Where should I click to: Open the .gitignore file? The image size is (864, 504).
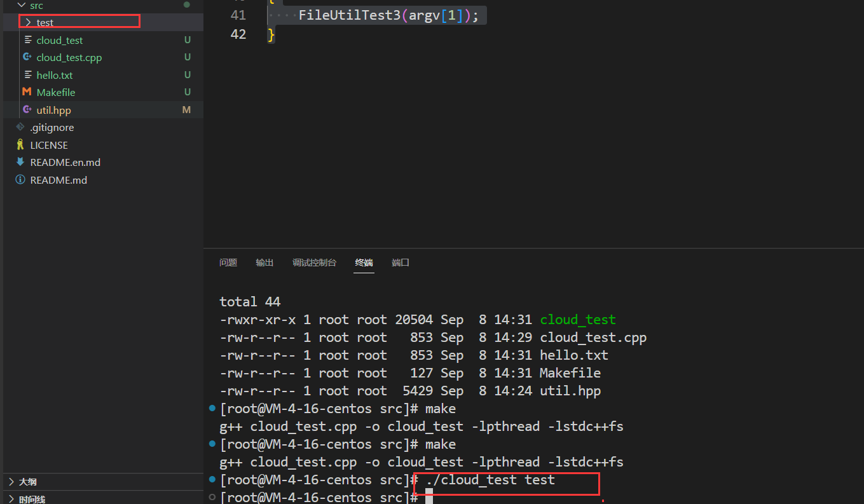tap(52, 127)
